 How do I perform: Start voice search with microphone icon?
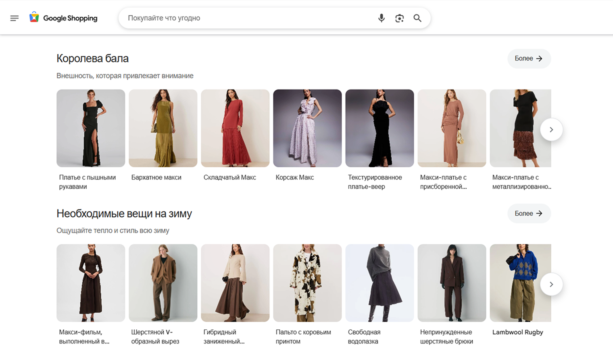click(x=381, y=18)
